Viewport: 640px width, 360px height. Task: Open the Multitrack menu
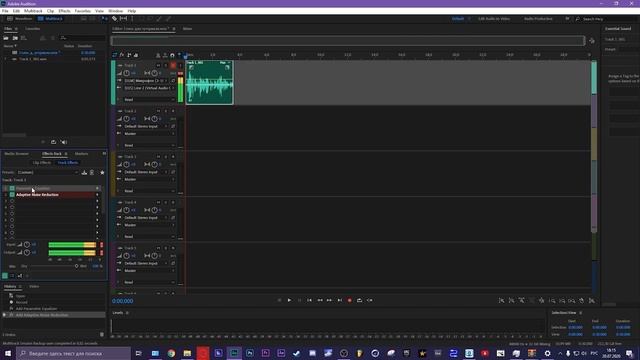[x=33, y=11]
